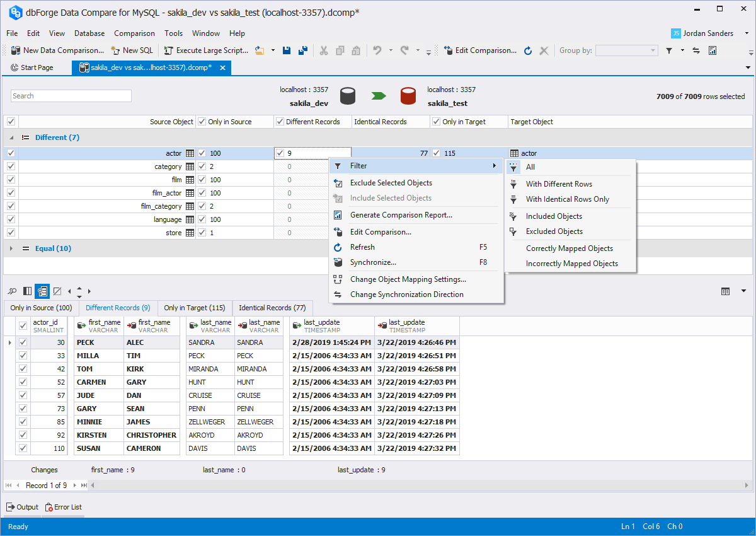Click Execute Large Script in toolbar

click(207, 50)
